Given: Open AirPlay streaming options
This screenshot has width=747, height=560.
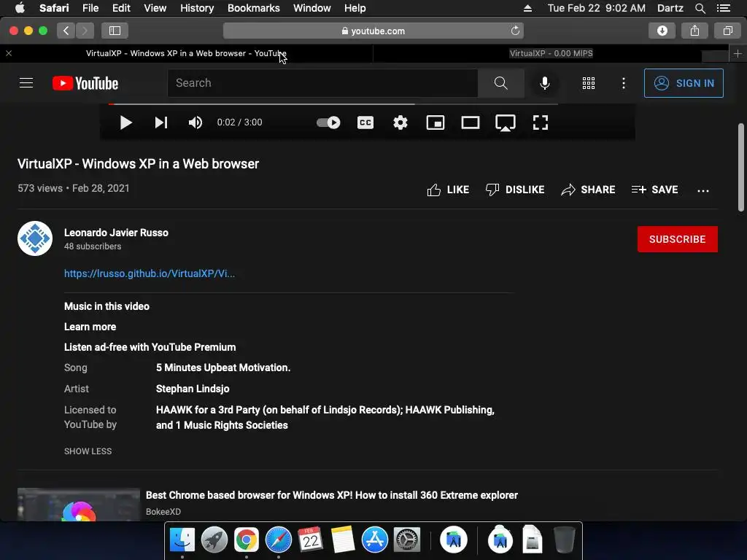Looking at the screenshot, I should [x=506, y=122].
